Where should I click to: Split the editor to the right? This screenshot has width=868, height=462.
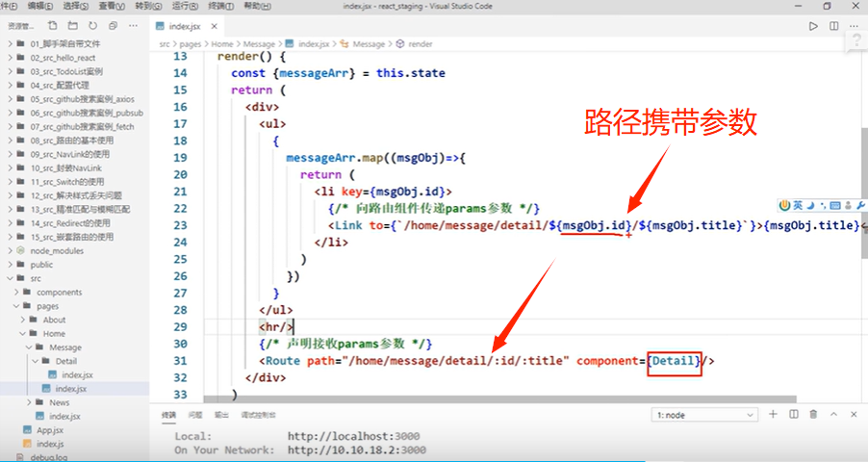point(834,26)
